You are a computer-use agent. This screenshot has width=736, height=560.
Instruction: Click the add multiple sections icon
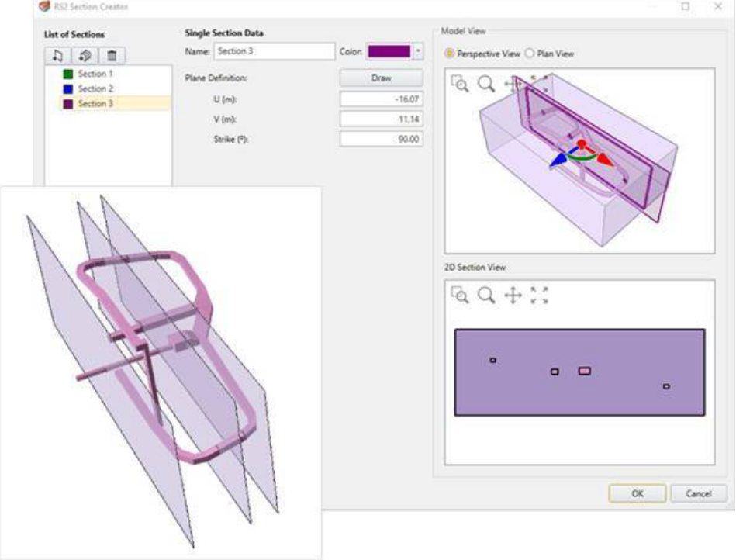(x=85, y=55)
